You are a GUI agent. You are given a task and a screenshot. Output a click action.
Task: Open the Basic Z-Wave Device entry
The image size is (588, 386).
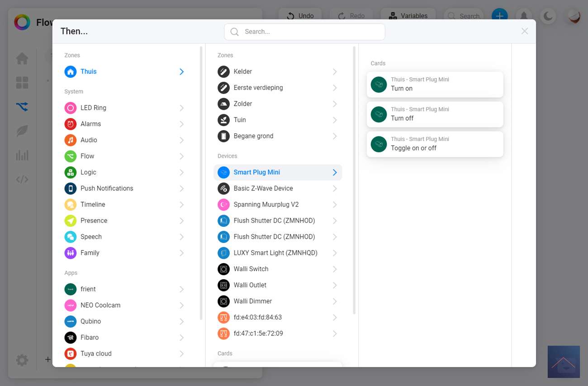(263, 188)
